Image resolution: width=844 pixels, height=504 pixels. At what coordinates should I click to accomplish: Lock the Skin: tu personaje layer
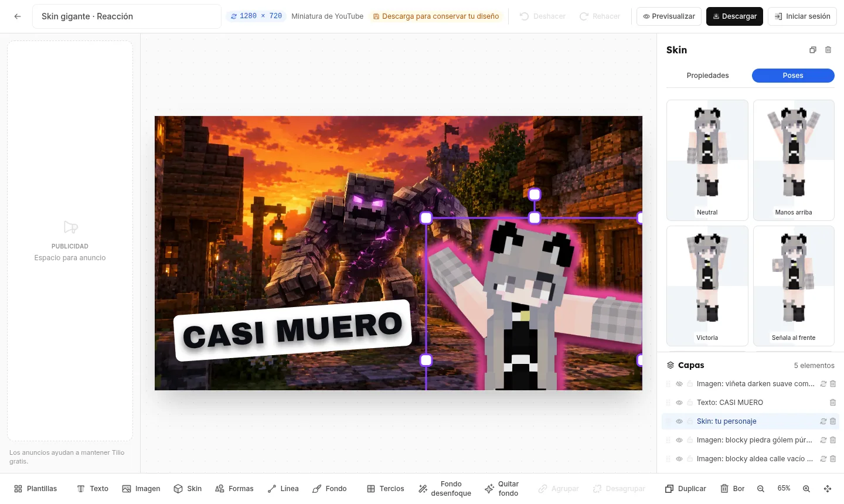690,421
